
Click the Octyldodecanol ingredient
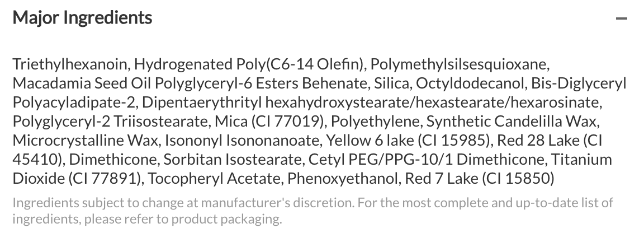tap(470, 83)
